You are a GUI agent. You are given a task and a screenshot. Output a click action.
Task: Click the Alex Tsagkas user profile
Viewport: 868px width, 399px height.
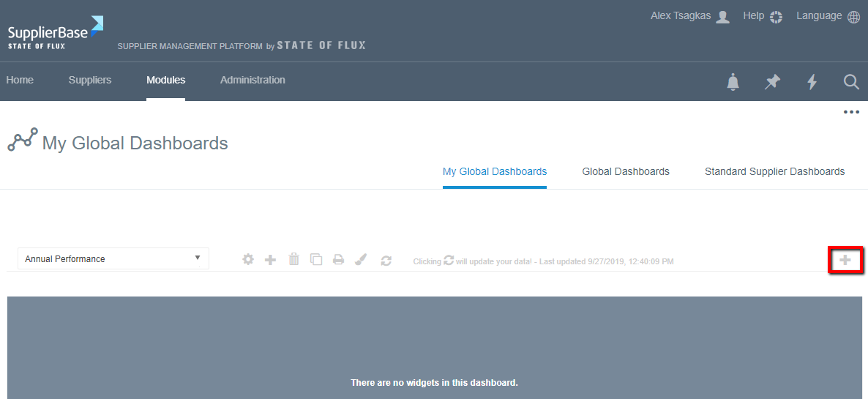(x=689, y=16)
